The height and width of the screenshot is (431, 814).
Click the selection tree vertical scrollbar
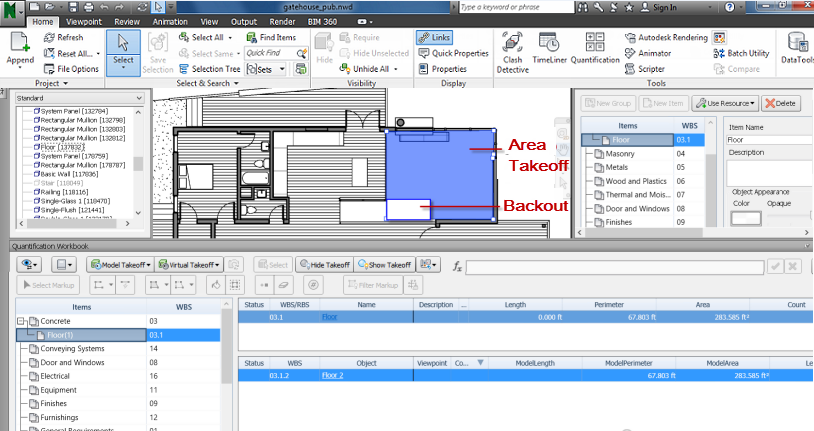138,163
